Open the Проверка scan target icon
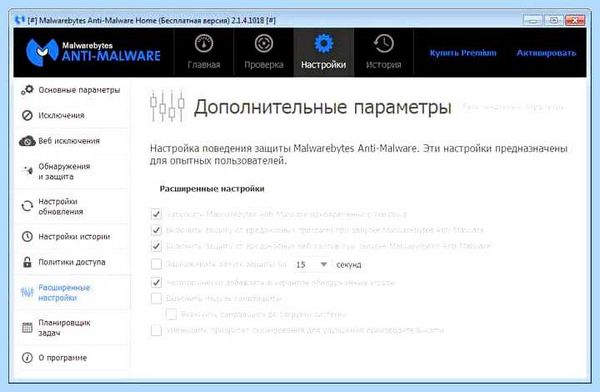Viewport: 600px width, 392px height. click(x=264, y=44)
